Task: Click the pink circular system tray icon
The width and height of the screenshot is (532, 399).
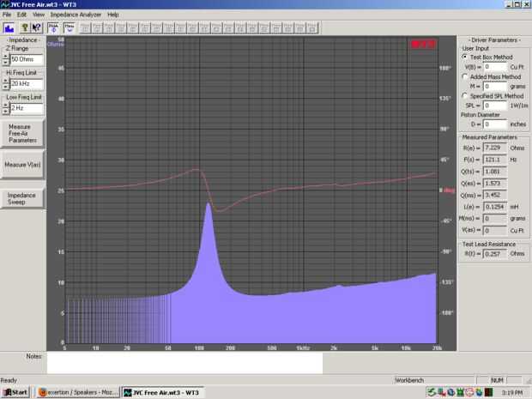Action: click(x=469, y=392)
